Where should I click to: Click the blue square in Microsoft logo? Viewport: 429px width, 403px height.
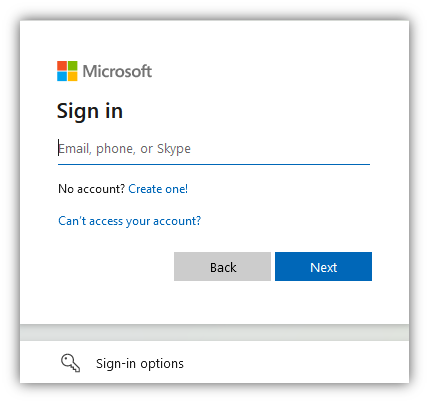coord(62,76)
